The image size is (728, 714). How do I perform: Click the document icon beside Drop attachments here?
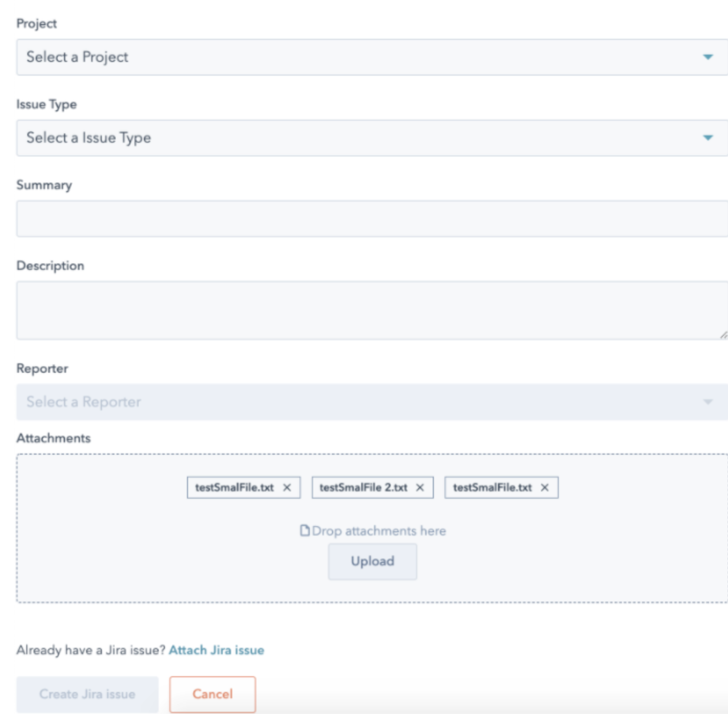(305, 531)
